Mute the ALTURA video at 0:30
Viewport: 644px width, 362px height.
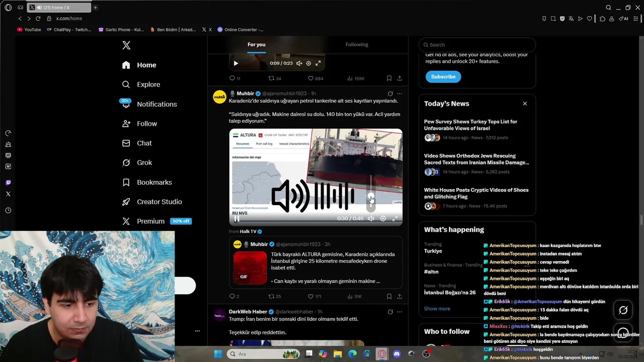371,219
